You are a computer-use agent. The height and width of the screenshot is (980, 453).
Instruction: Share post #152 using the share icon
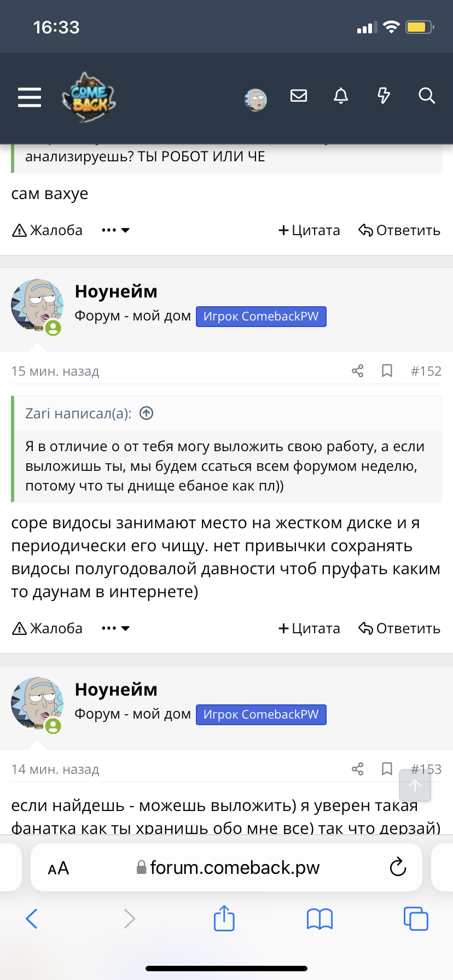click(x=357, y=371)
